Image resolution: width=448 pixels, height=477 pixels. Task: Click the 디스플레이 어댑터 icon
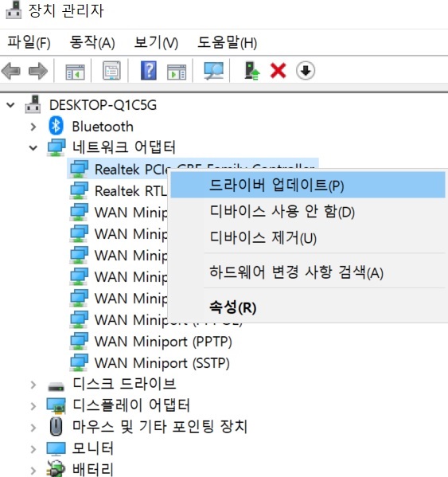click(x=56, y=406)
